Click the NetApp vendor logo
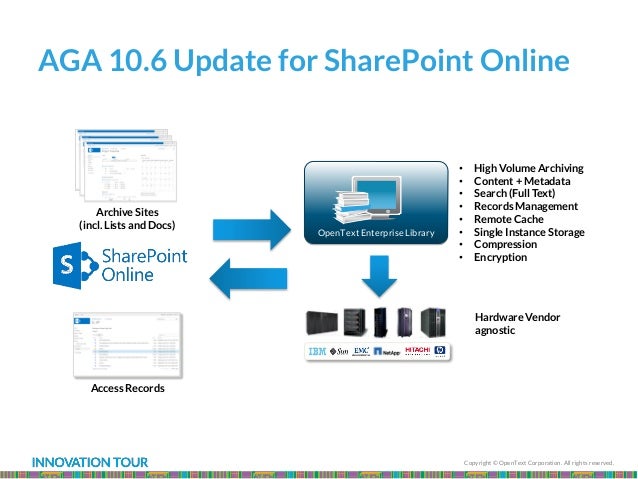This screenshot has height=479, width=638. pyautogui.click(x=387, y=352)
